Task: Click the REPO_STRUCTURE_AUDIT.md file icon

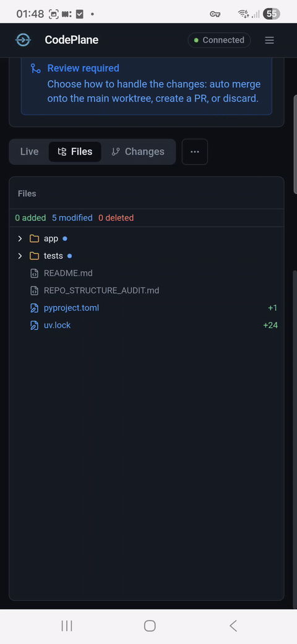Action: tap(35, 290)
